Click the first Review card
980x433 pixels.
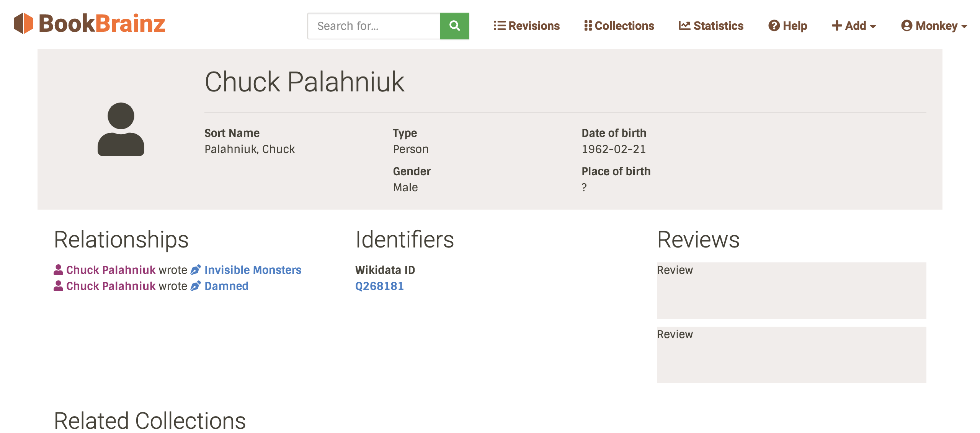pos(791,291)
